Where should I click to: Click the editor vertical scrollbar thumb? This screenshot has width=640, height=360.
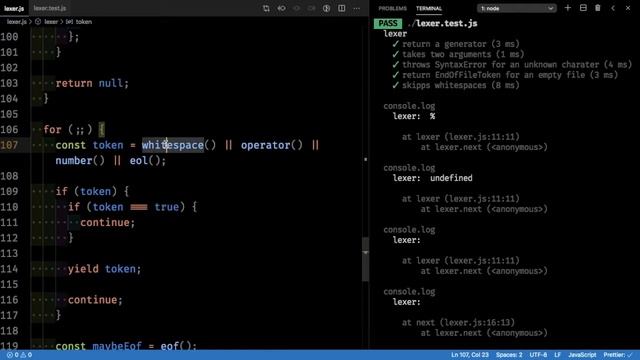pos(365,259)
